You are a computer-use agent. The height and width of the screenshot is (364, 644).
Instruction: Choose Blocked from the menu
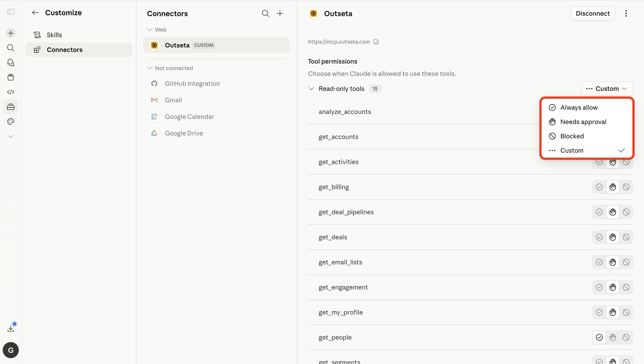click(x=587, y=136)
